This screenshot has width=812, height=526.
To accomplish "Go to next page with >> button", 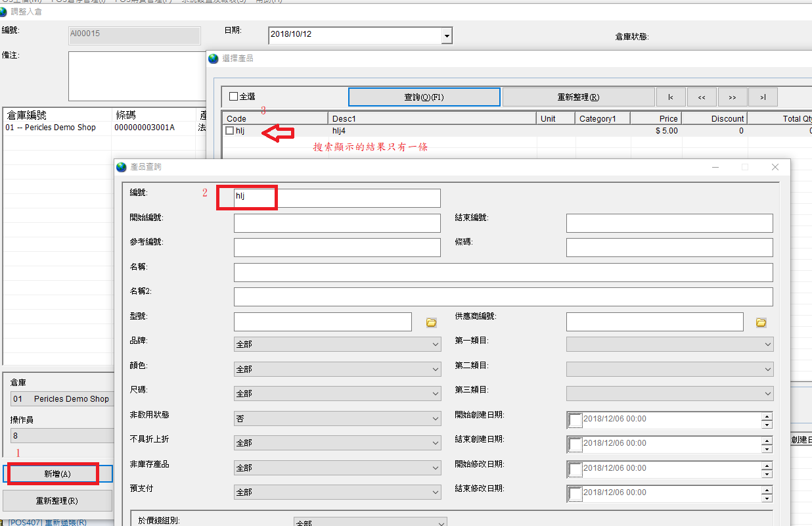I will click(732, 97).
